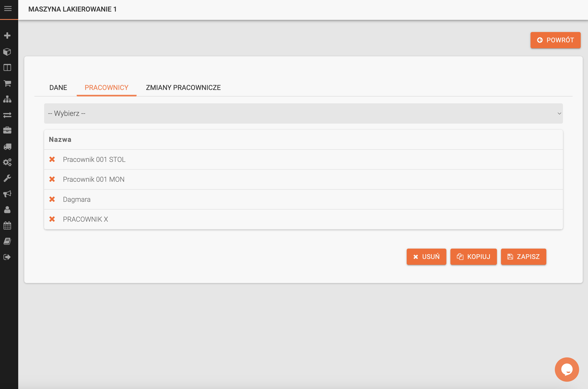Open the organization hierarchy sidebar icon

click(7, 99)
